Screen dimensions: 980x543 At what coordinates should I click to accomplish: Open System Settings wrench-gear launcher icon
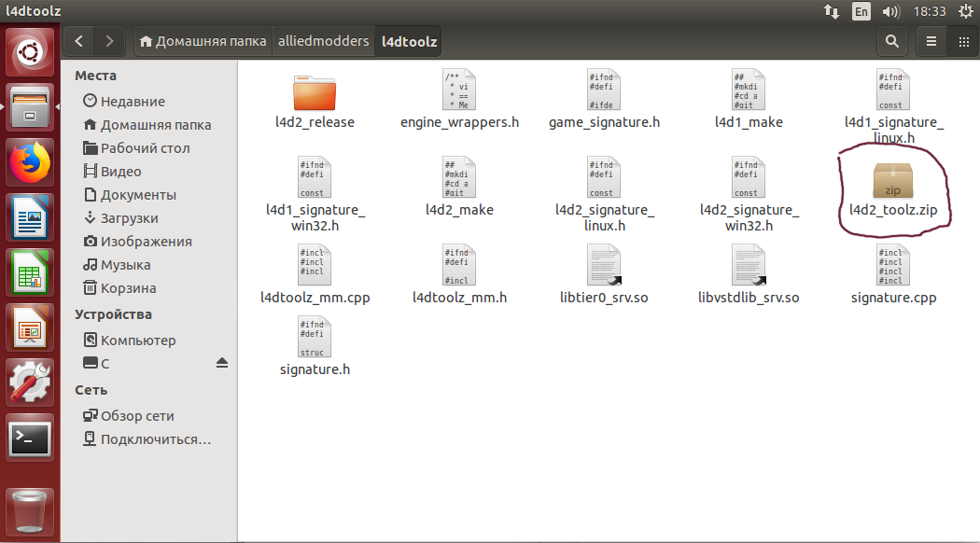[29, 383]
